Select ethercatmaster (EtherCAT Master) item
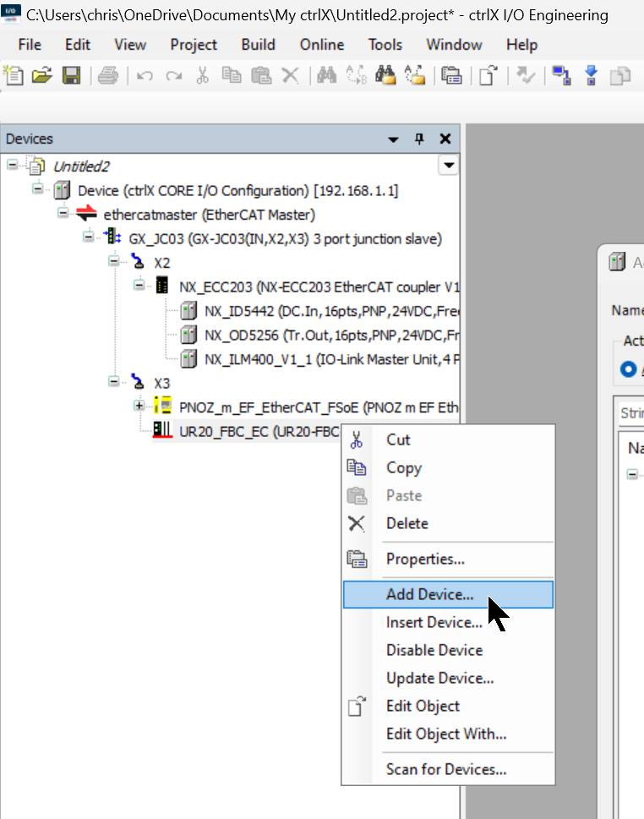Screen dimensions: 644x819 click(209, 215)
